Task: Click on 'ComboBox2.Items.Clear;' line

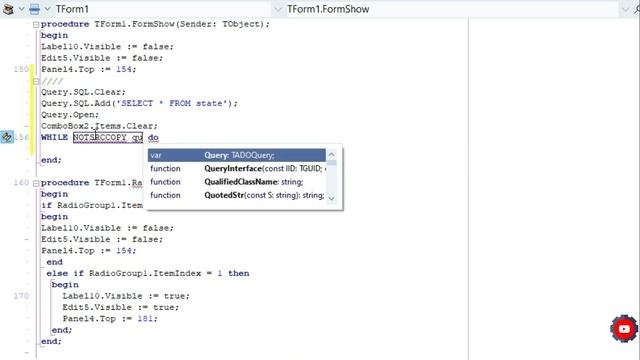Action: pyautogui.click(x=99, y=126)
